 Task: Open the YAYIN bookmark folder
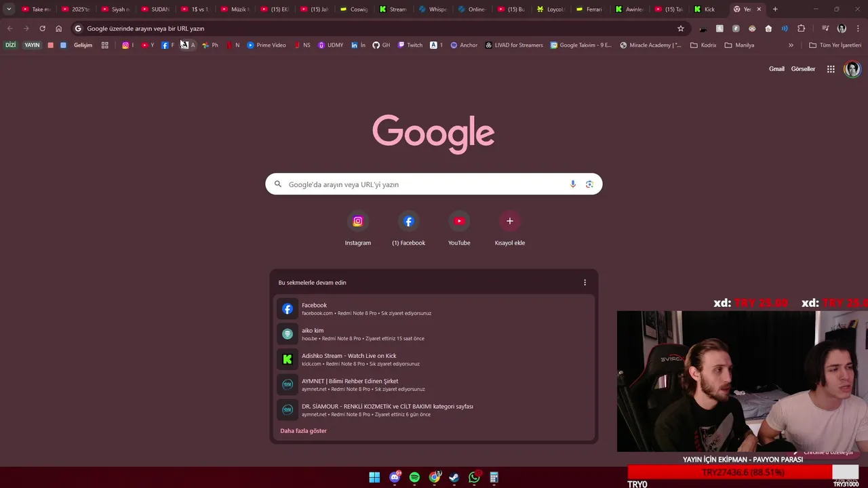32,45
